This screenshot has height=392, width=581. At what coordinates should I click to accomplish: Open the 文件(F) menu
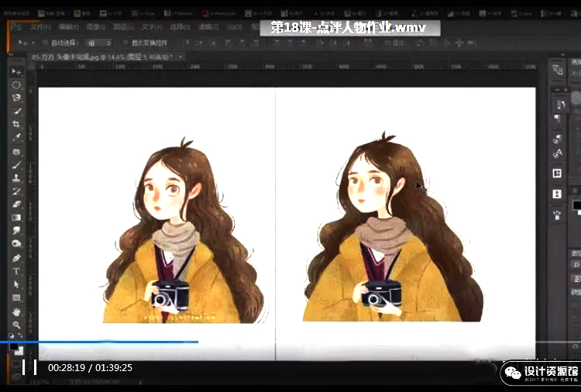(x=40, y=27)
